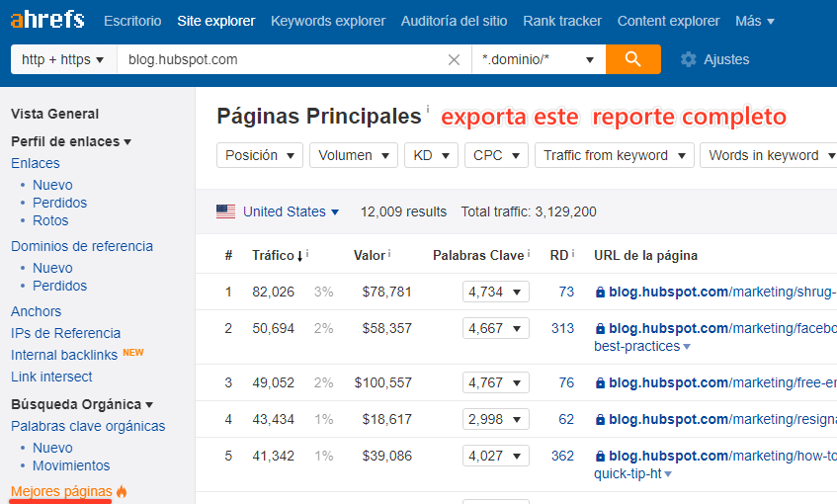Click the lock icon on free-em URL row
The height and width of the screenshot is (504, 837).
pos(600,382)
